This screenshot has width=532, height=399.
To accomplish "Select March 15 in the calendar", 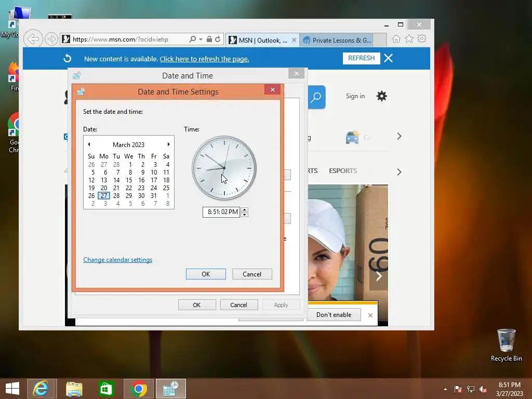I will pos(129,180).
